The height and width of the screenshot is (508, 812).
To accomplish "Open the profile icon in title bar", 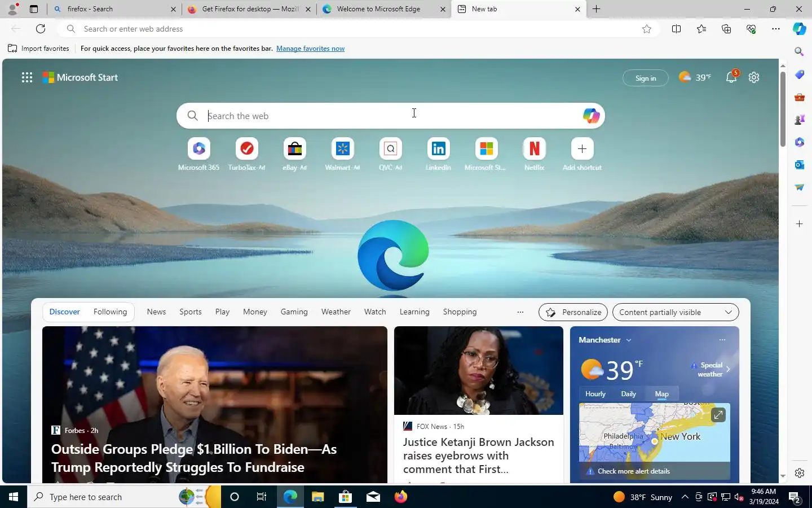I will pos(12,8).
